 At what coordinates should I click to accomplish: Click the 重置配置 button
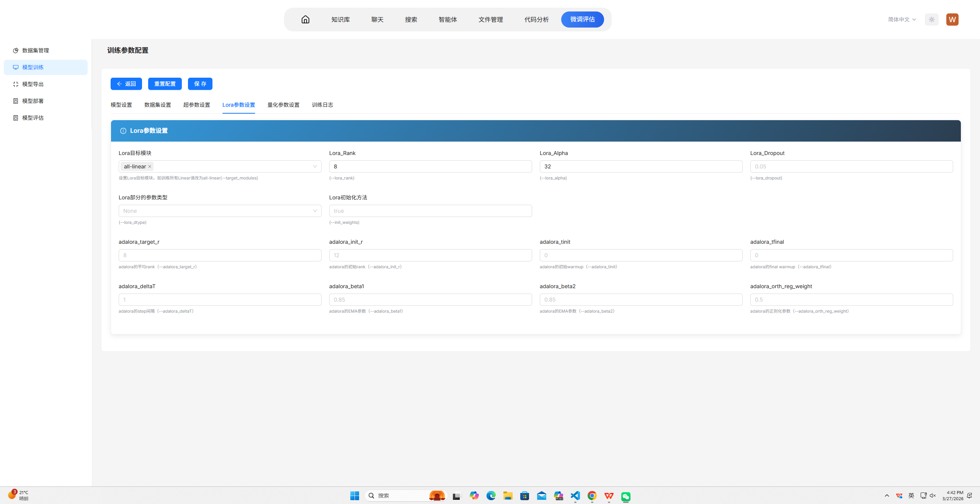(x=165, y=84)
